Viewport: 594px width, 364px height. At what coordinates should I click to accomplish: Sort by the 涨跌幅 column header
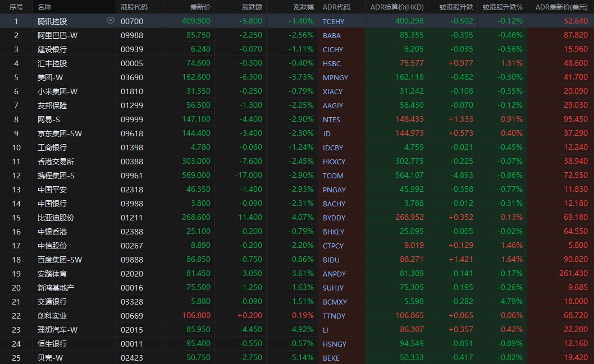pos(303,7)
